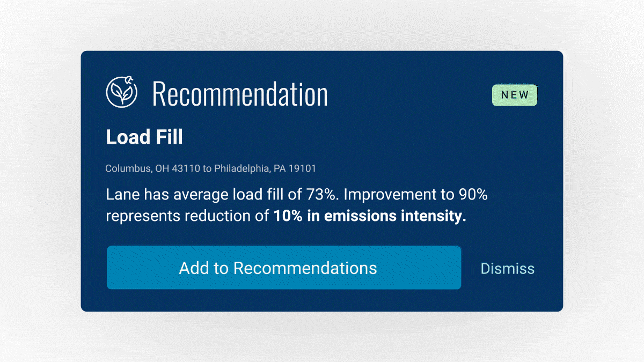This screenshot has width=644, height=362.
Task: Click the Philadelphia, PA 19101 destination text
Action: [265, 168]
